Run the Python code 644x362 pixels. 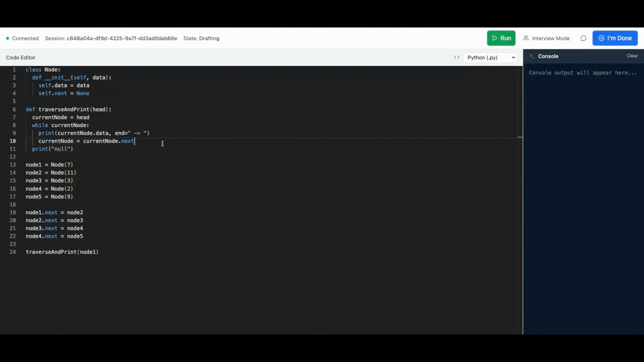click(x=501, y=38)
